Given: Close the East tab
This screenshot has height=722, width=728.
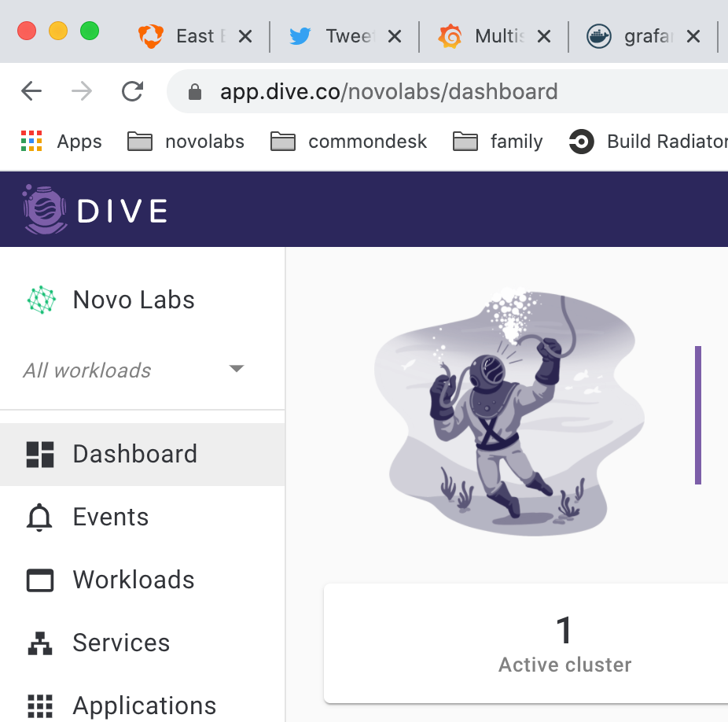Looking at the screenshot, I should coord(245,36).
